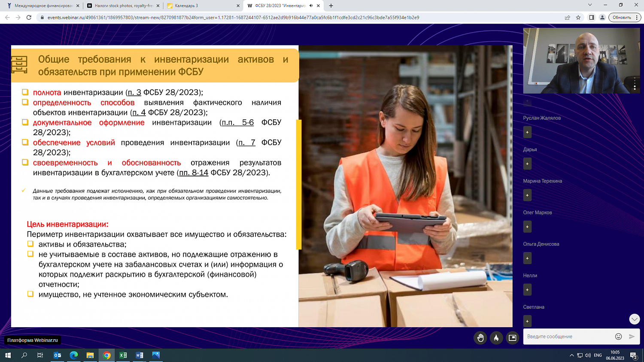Screen dimensions: 644x362
Task: Click the 'п. 3' link on slide
Action: pos(134,92)
